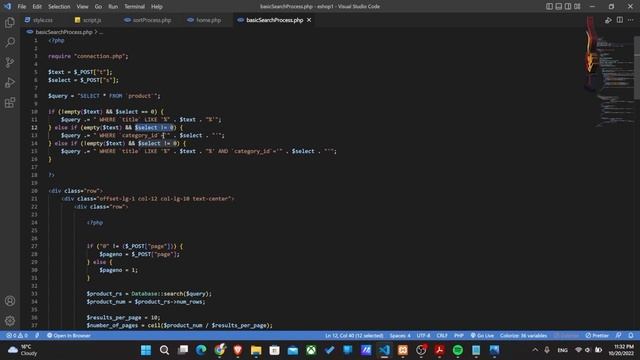Open the Selection menu
Viewport: 640px width, 360px height.
tap(59, 7)
